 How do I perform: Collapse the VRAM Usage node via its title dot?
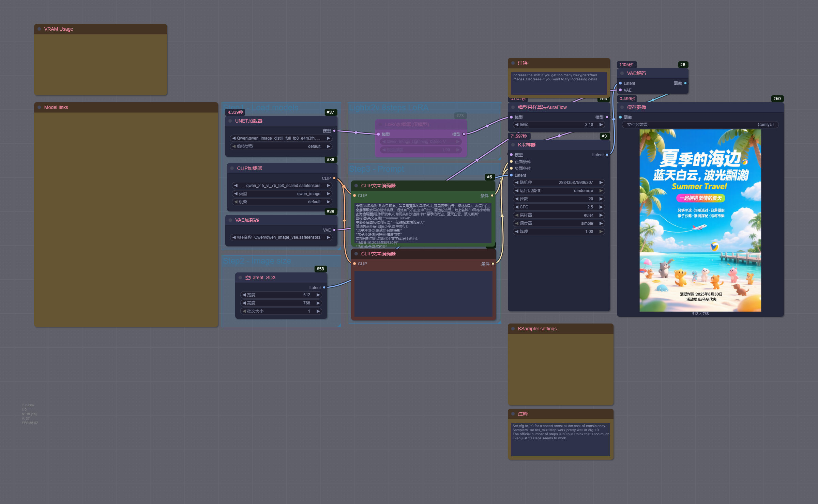point(39,29)
